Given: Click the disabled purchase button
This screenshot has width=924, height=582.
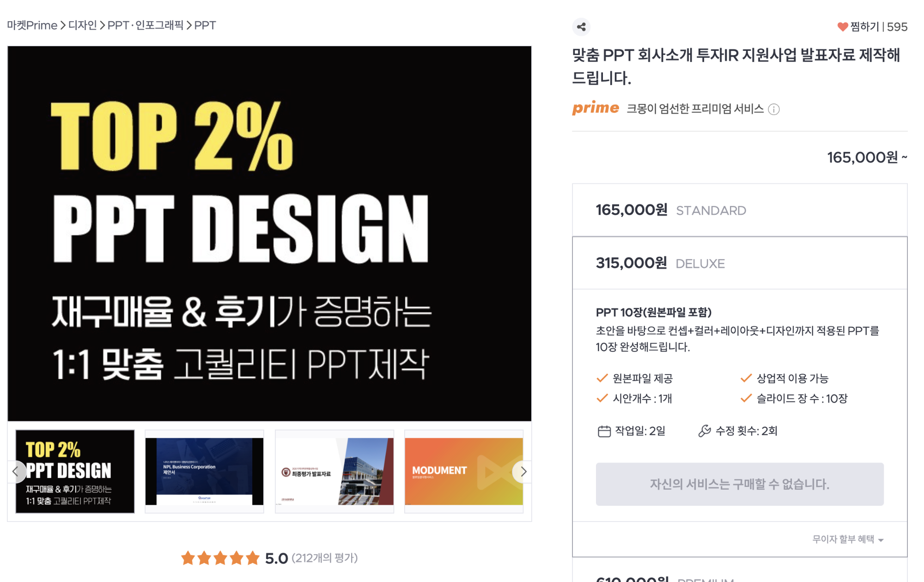Looking at the screenshot, I should point(740,484).
